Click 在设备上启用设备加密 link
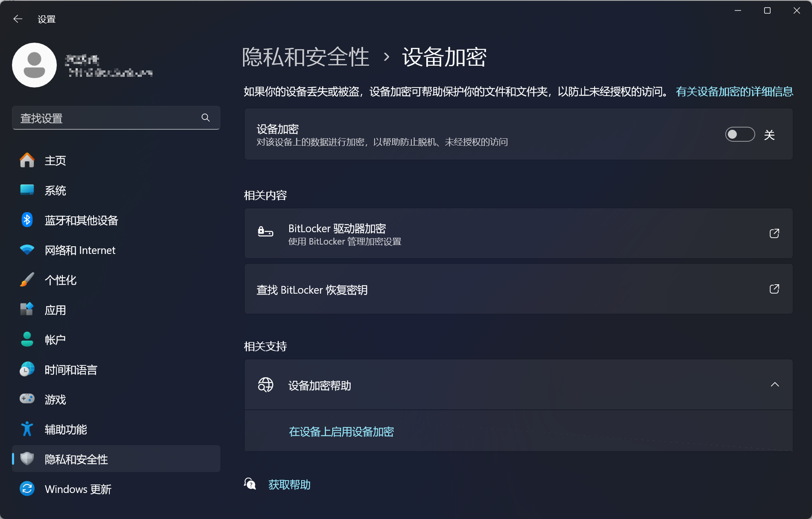Screen dimensions: 812x519 click(341, 432)
